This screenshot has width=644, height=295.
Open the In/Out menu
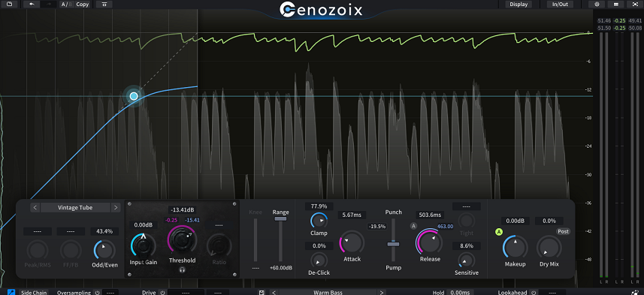tap(560, 4)
